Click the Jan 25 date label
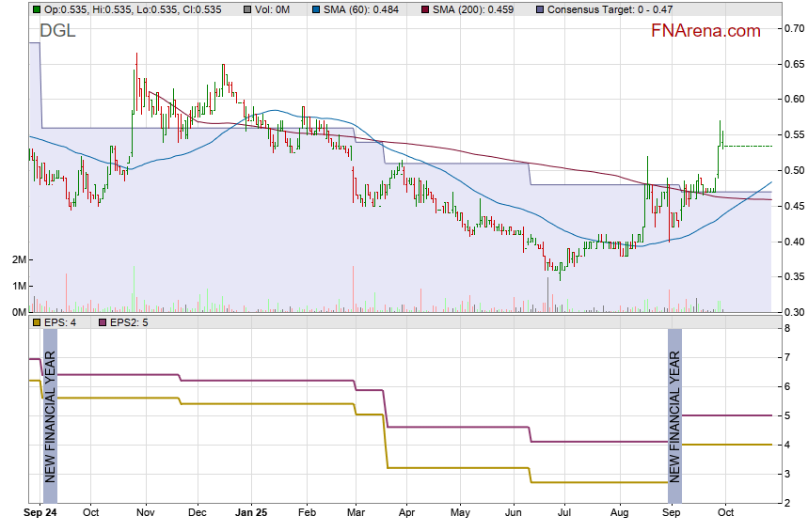808x532 pixels. [x=250, y=513]
